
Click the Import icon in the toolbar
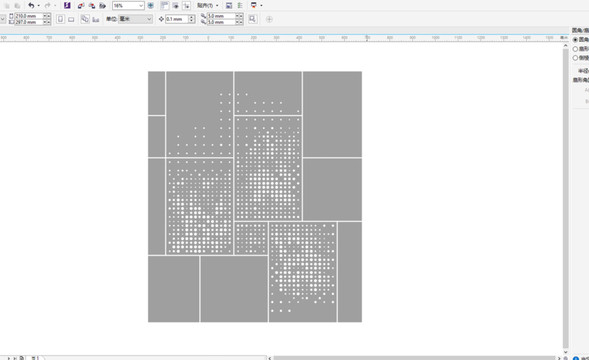pos(81,6)
